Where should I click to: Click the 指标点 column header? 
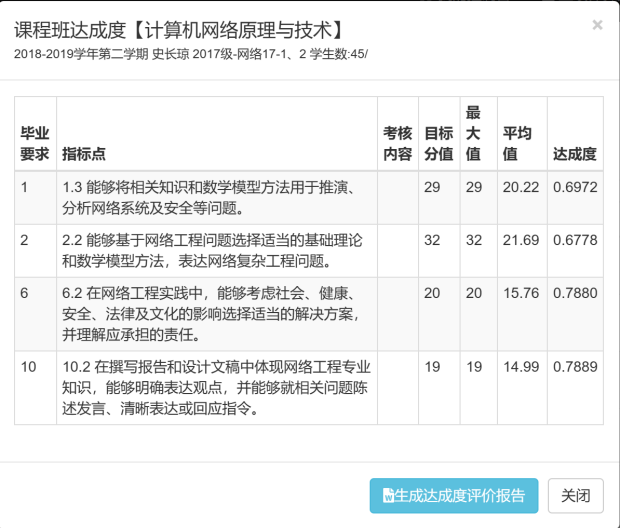(84, 154)
